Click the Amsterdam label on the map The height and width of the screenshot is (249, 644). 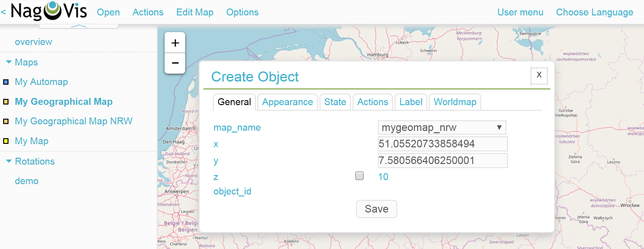point(179,128)
